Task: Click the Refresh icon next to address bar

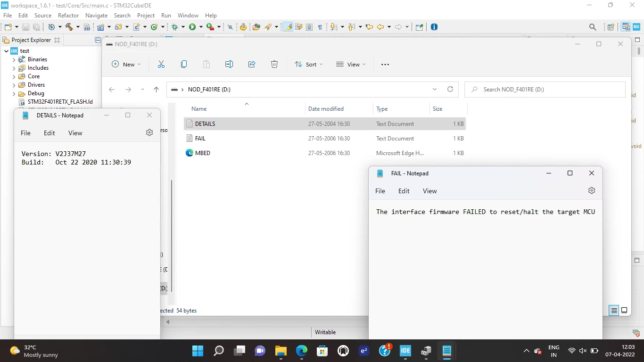Action: click(x=450, y=89)
